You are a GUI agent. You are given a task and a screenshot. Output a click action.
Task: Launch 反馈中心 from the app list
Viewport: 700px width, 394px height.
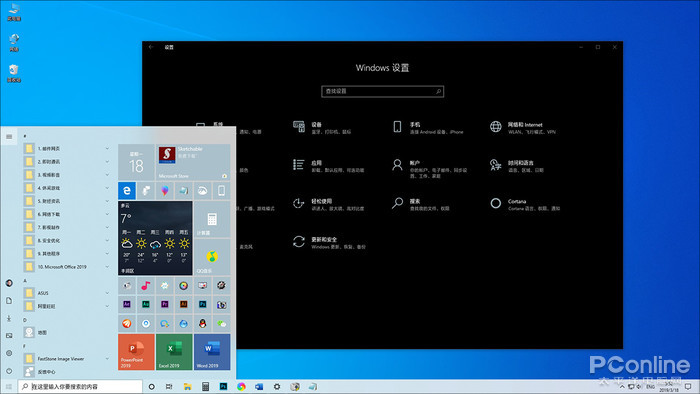point(67,372)
